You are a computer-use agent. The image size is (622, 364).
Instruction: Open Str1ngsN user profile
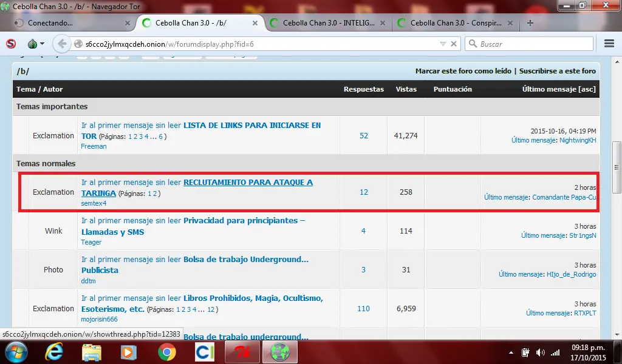coord(583,235)
